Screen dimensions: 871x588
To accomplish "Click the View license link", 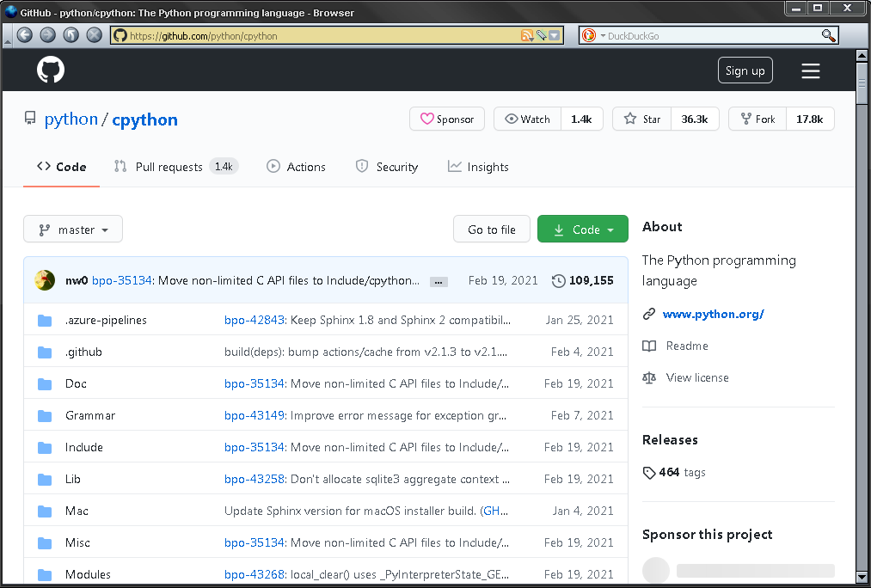I will click(x=697, y=377).
